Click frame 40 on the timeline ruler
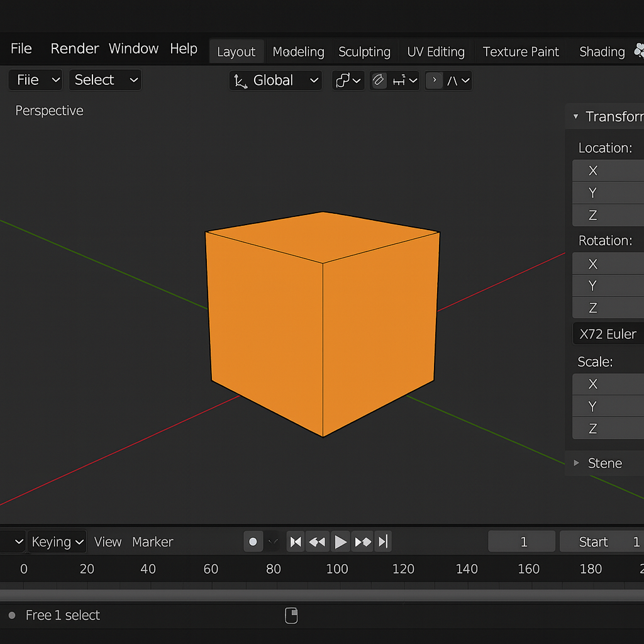This screenshot has width=644, height=644. point(148,569)
